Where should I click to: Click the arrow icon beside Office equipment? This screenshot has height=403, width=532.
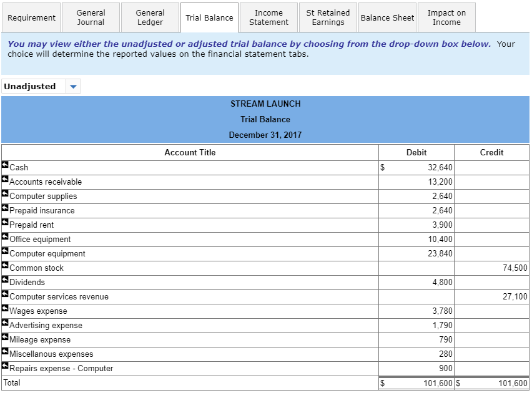pyautogui.click(x=5, y=236)
